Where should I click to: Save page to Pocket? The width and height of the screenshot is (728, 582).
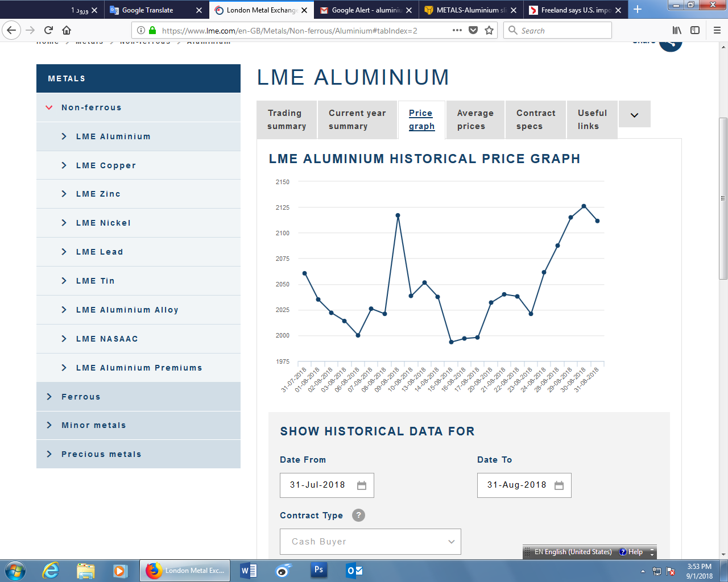pos(473,30)
